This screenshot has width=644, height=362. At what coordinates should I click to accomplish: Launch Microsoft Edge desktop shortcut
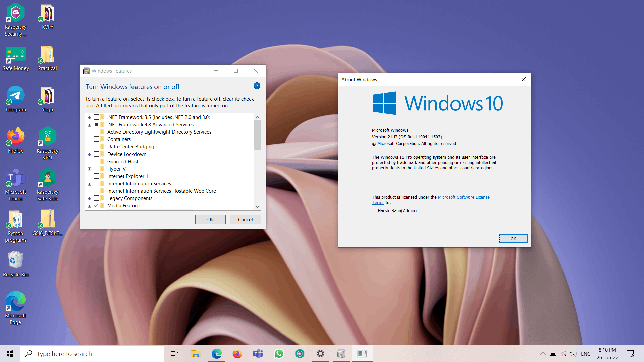tap(15, 308)
